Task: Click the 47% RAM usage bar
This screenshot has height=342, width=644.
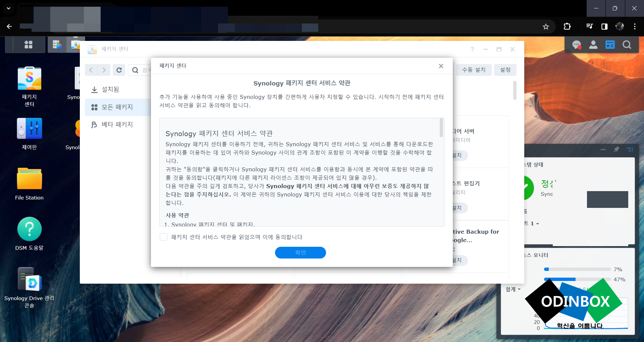Action: 577,279
